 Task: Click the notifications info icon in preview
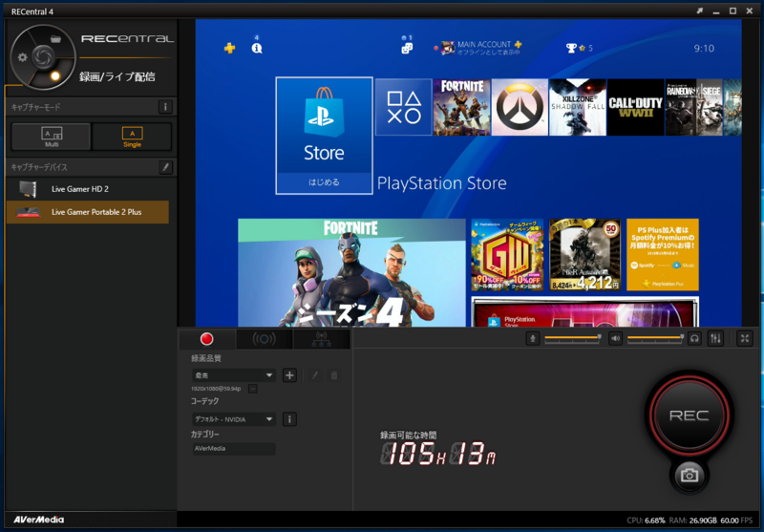coord(257,48)
